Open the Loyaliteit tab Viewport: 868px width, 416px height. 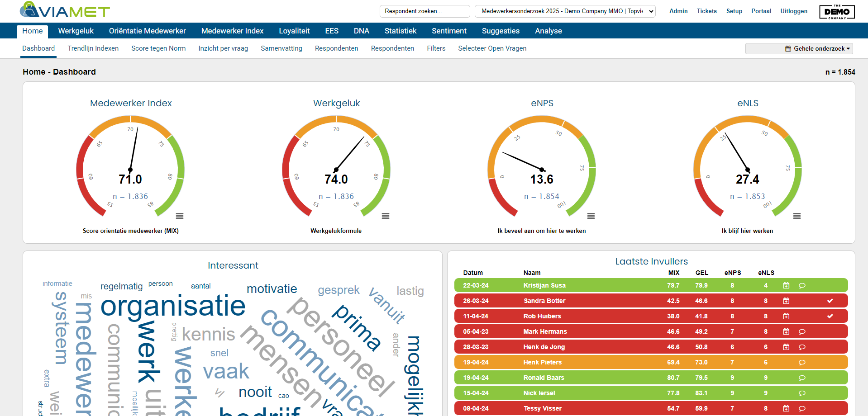coord(294,31)
